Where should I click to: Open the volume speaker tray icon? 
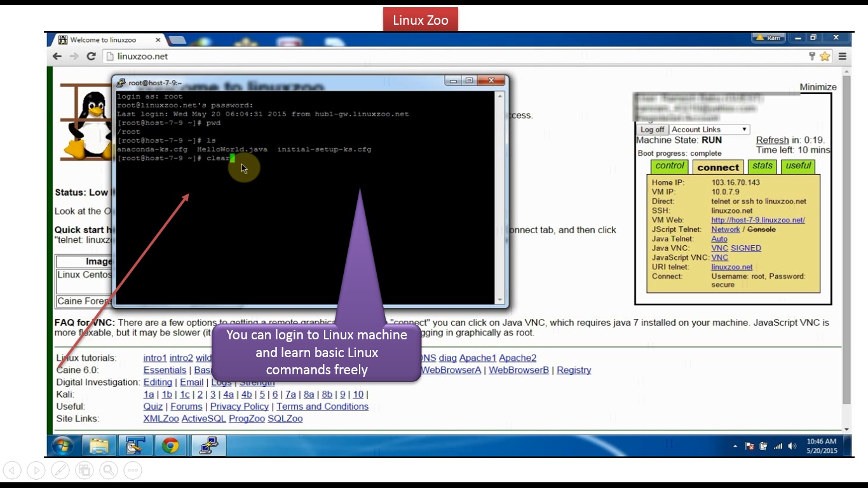(792, 446)
